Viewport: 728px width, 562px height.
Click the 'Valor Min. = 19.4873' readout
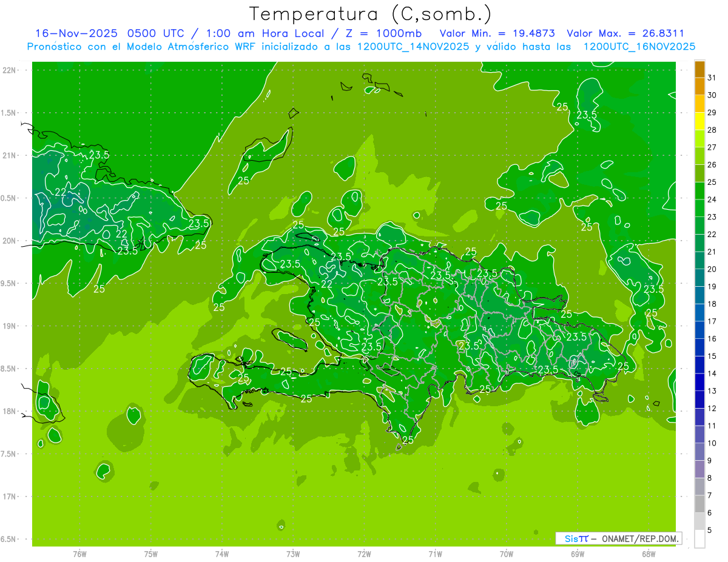497,33
